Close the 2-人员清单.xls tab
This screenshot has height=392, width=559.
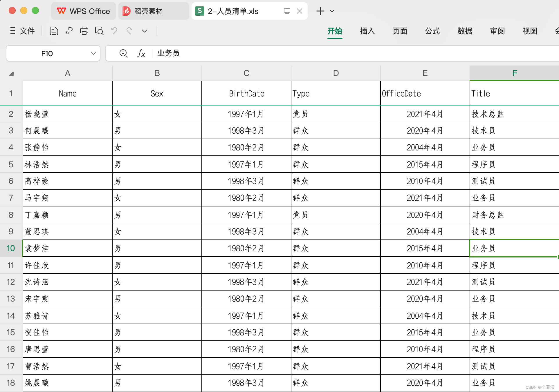coord(300,11)
